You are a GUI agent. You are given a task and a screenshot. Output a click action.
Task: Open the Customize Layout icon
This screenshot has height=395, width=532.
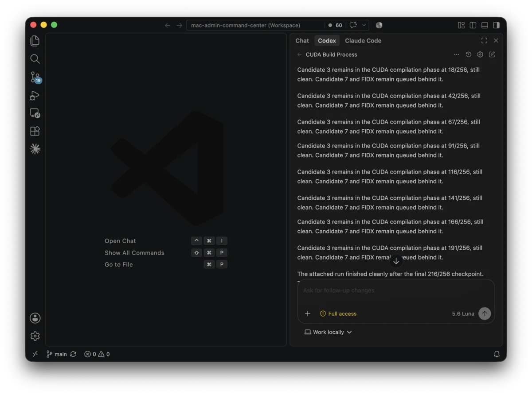click(461, 25)
